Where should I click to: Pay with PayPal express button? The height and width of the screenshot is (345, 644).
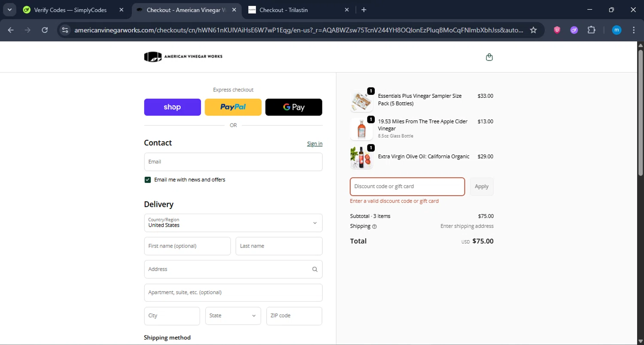click(x=233, y=107)
